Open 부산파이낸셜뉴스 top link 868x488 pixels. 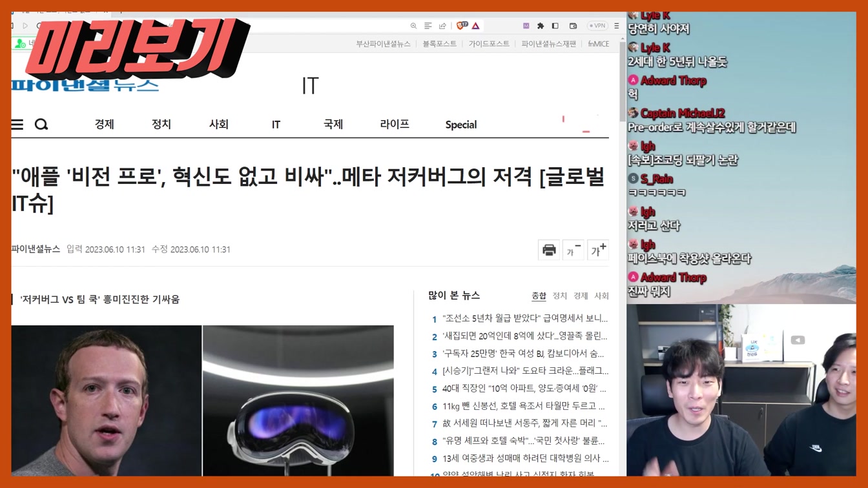(x=383, y=44)
